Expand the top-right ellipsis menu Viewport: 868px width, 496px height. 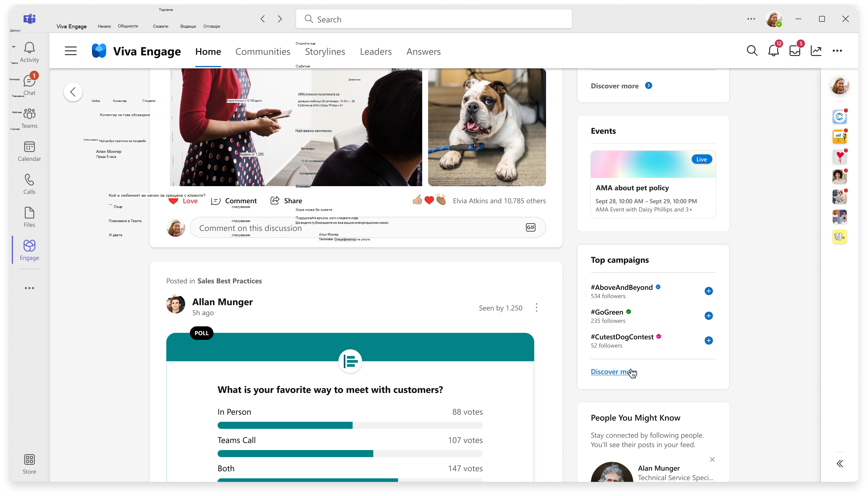[838, 51]
